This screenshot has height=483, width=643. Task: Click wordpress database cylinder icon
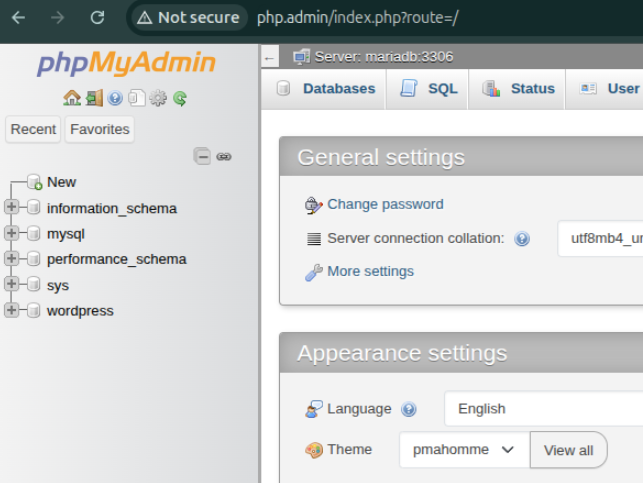[x=34, y=310]
